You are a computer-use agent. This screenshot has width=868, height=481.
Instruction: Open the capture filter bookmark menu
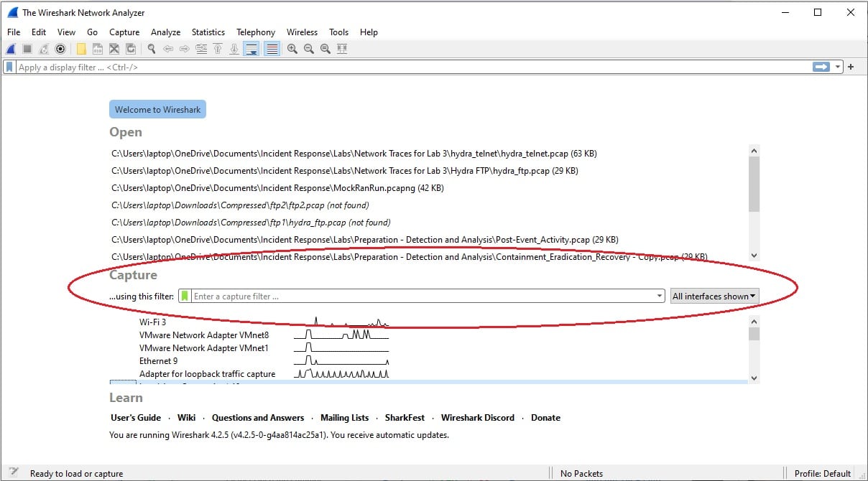coord(185,296)
